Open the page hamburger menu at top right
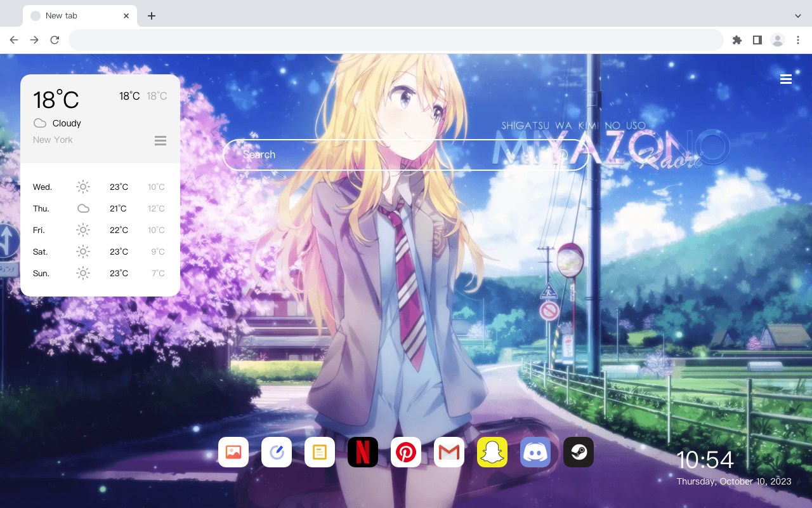The width and height of the screenshot is (812, 508). click(786, 79)
